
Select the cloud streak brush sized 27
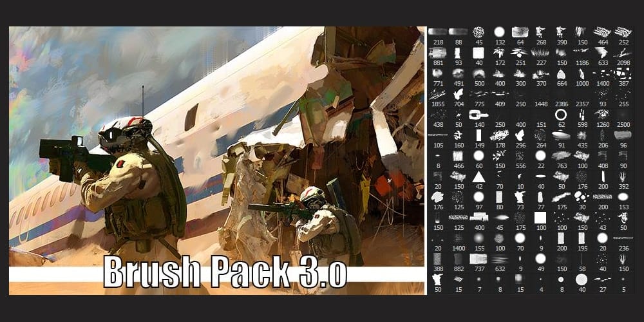602,279
